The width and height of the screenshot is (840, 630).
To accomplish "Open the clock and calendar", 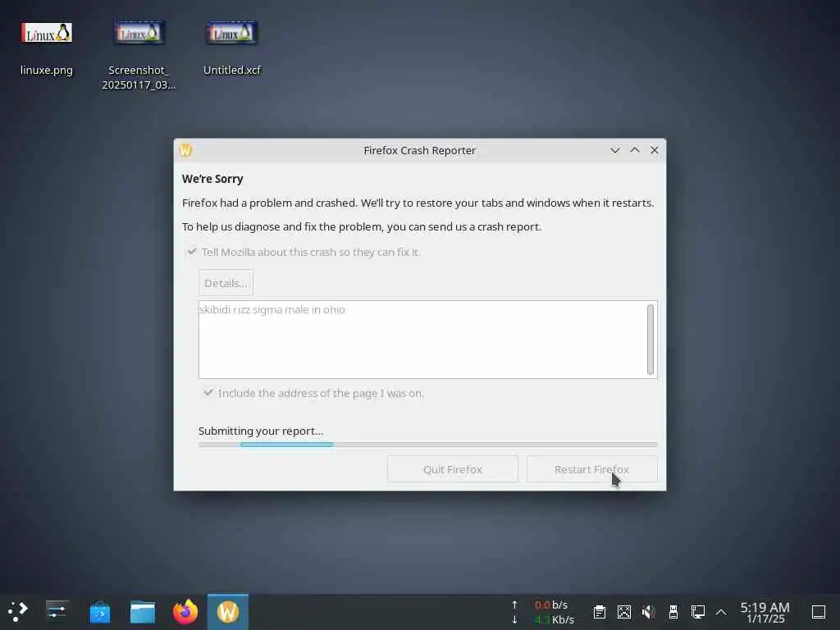I will click(765, 612).
